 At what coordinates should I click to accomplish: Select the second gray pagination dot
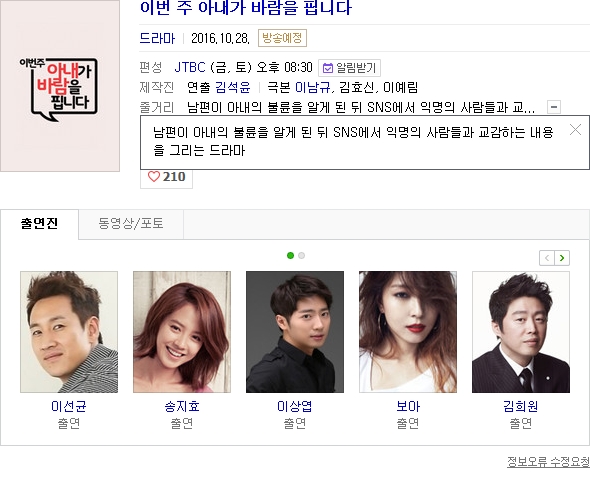pos(301,256)
